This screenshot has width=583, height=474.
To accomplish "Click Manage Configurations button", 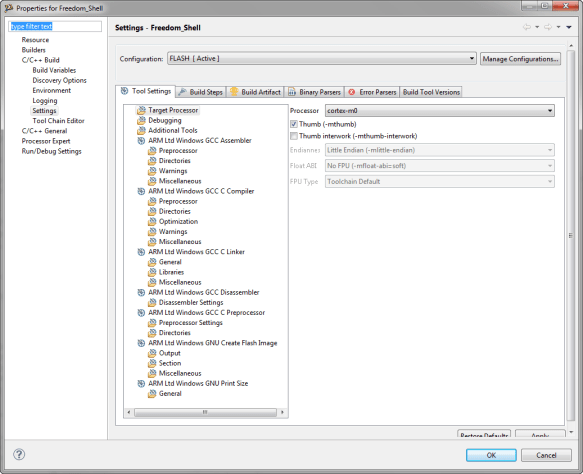I will [x=521, y=59].
